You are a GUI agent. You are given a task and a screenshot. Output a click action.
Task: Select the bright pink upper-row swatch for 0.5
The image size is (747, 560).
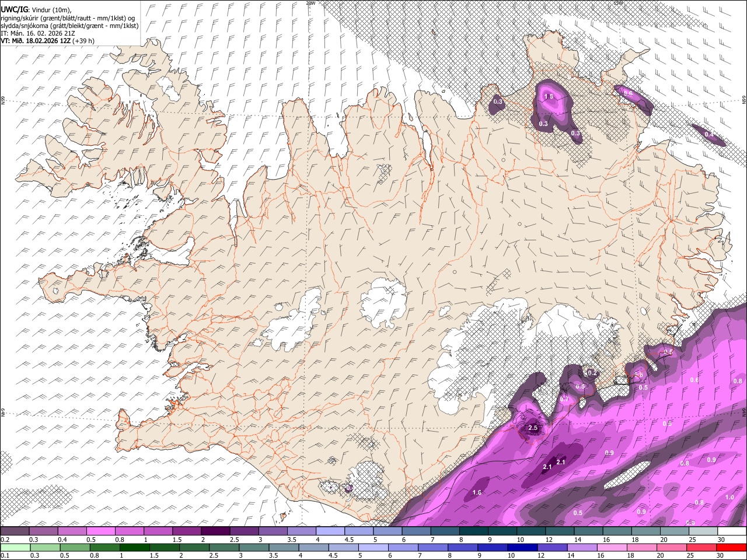pos(100,531)
